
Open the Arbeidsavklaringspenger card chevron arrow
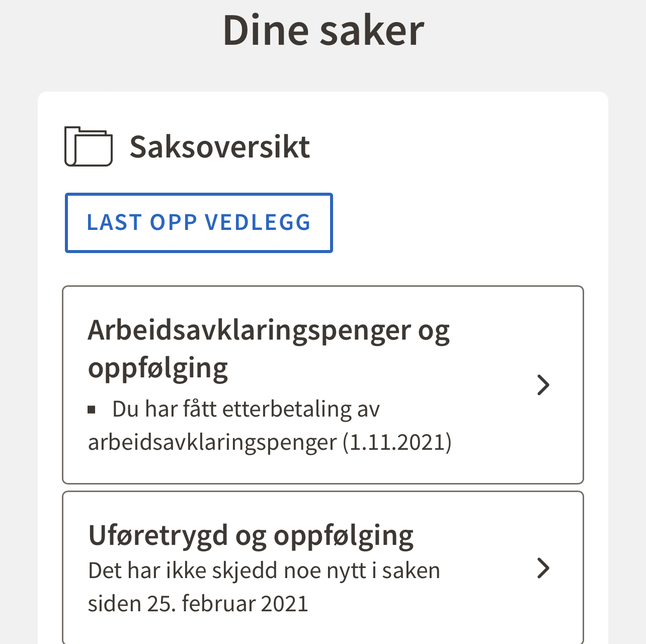[543, 385]
